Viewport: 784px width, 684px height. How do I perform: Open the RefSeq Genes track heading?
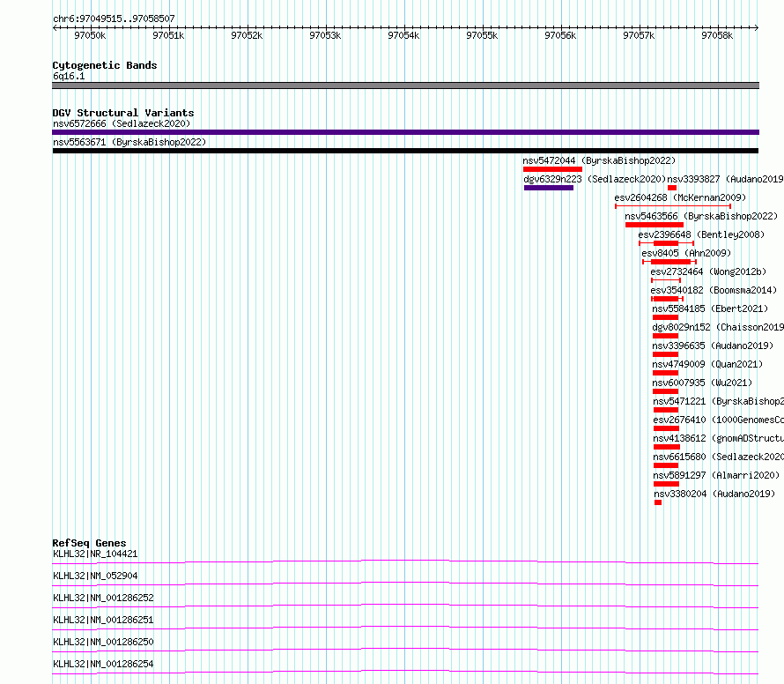89,543
